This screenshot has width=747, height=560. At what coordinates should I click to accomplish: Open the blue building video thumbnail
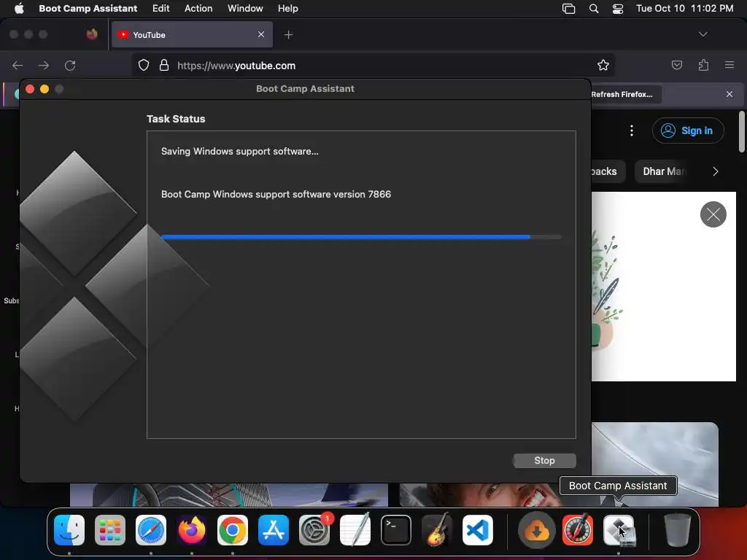228,495
